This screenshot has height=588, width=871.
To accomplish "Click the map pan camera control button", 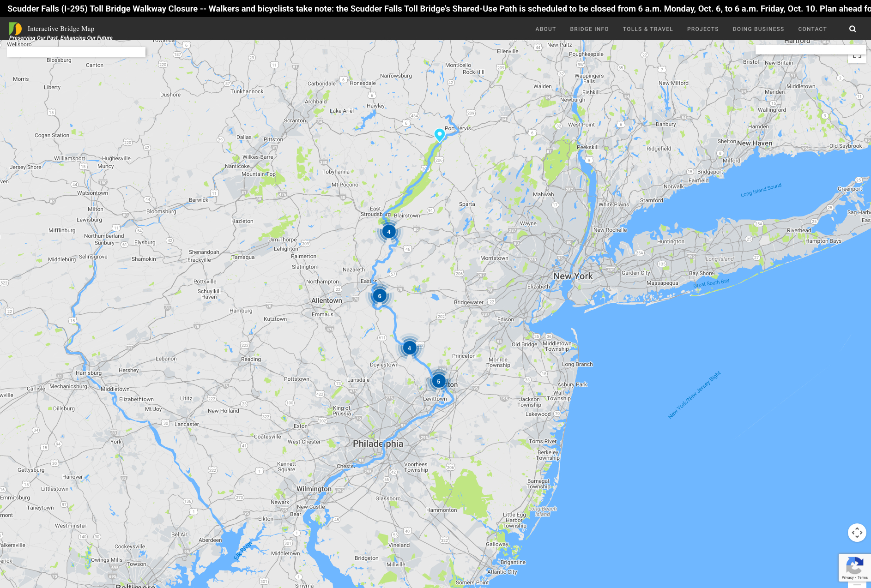I will click(857, 533).
